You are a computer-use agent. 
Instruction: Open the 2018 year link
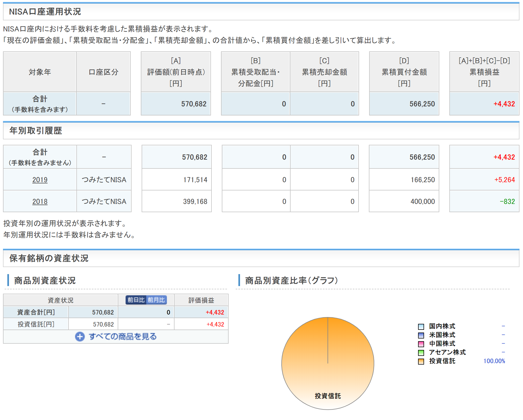[40, 202]
